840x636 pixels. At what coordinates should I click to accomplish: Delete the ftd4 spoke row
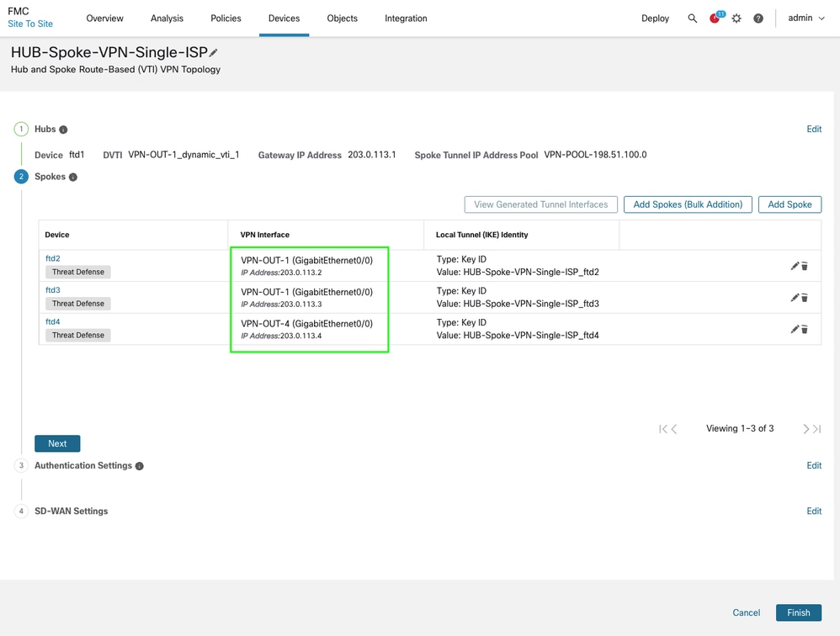tap(805, 330)
